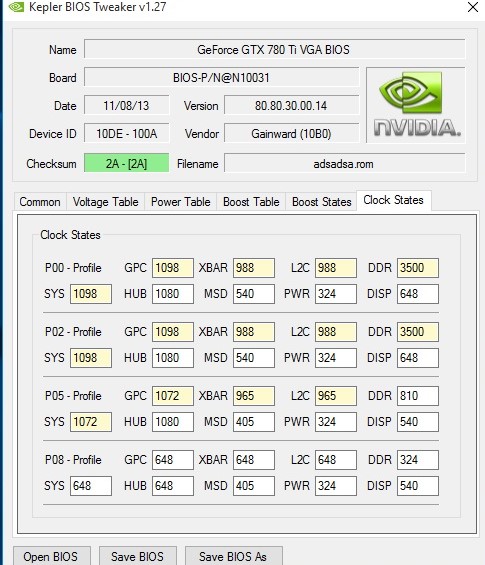Edit the P05 profile HUB value 1080

(173, 422)
